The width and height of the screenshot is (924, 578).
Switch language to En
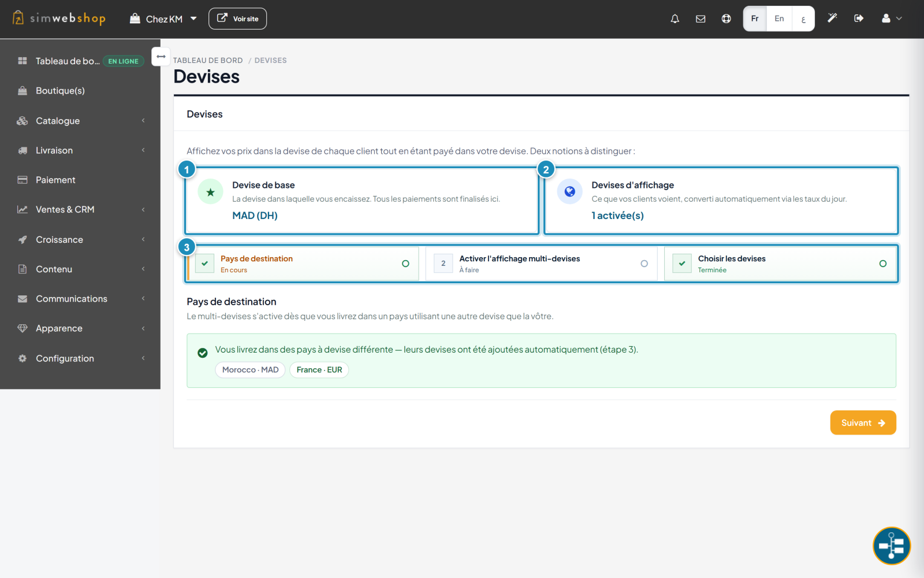coord(779,18)
